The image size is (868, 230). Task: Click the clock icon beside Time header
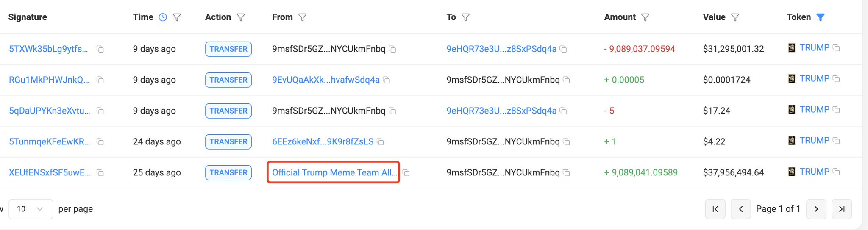163,17
